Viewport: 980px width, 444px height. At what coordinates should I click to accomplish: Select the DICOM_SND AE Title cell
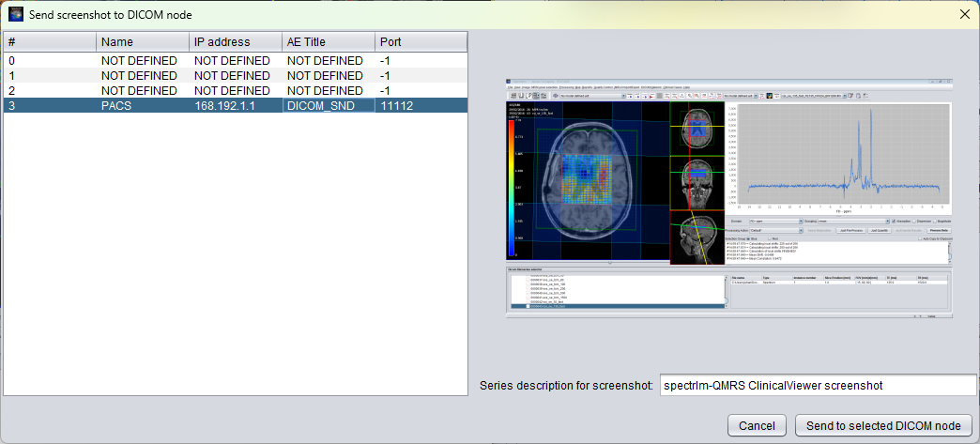329,106
